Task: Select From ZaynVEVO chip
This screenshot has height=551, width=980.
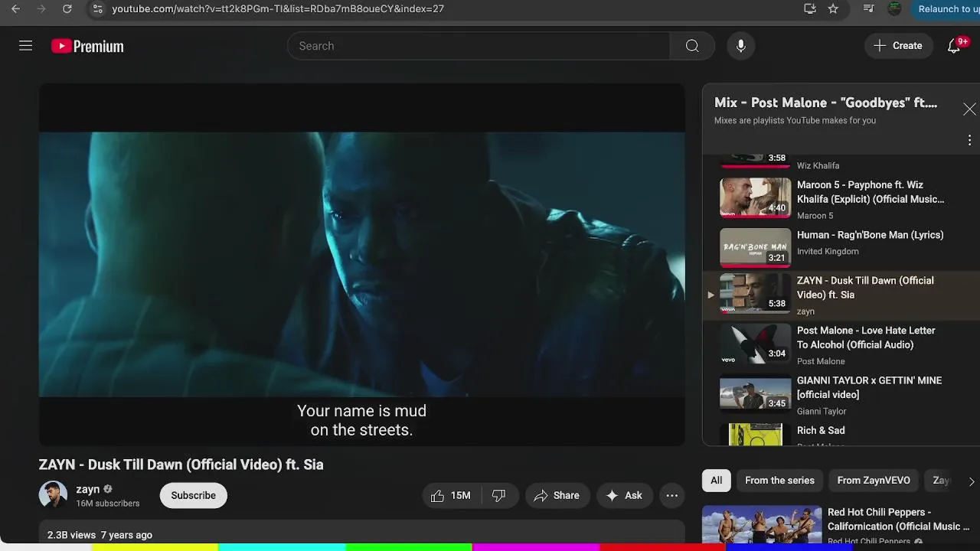Action: (x=874, y=481)
